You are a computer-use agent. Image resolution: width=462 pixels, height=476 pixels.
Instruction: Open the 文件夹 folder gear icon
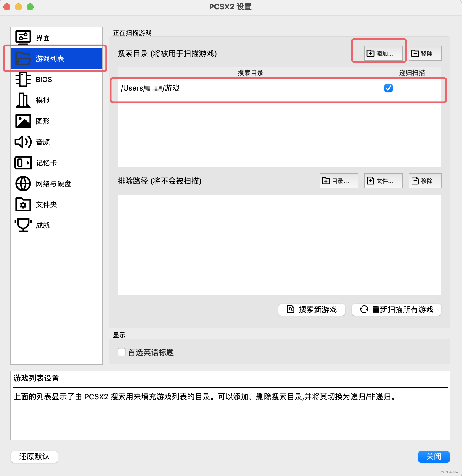pos(23,204)
